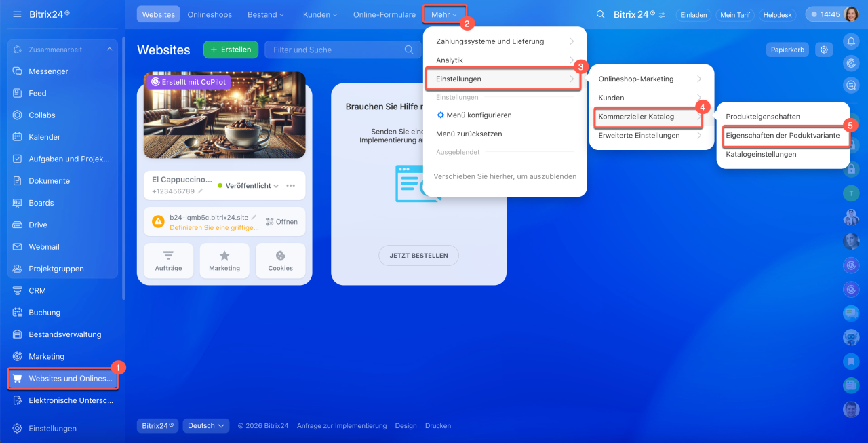The image size is (868, 443).
Task: Click the three-dots menu on website card
Action: tap(291, 186)
